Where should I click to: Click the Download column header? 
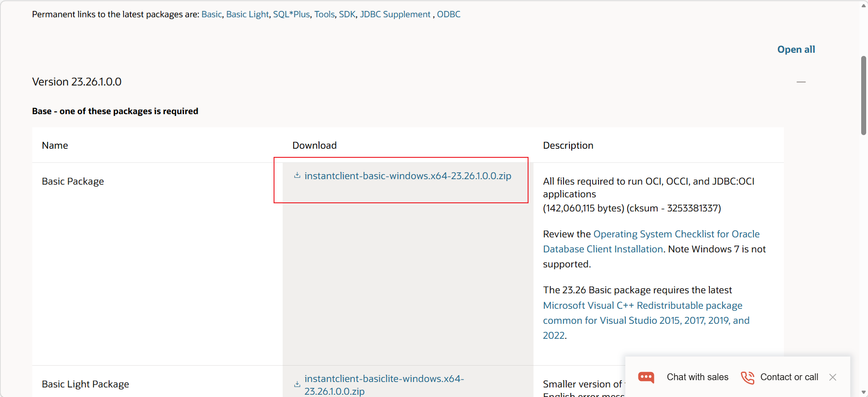point(314,146)
